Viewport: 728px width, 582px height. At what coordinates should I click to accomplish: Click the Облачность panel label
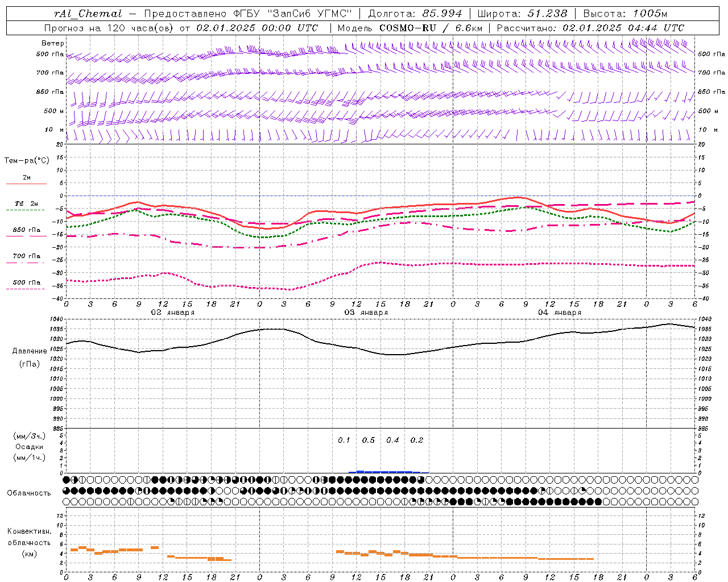(x=29, y=493)
